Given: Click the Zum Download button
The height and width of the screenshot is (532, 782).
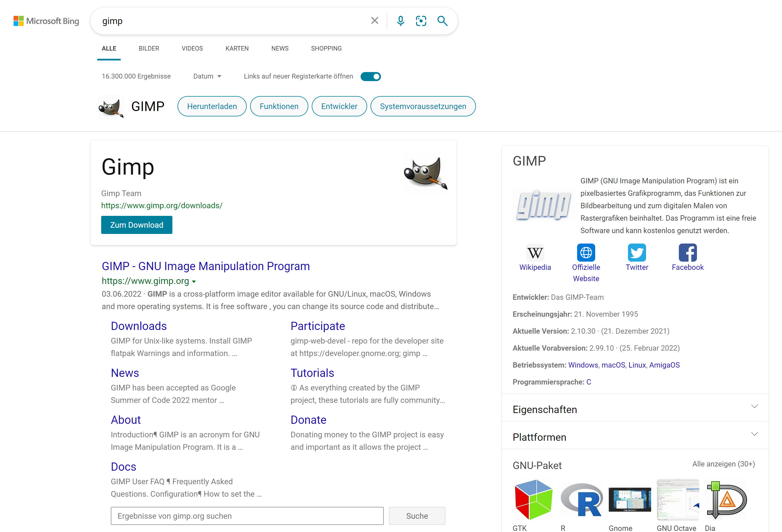Looking at the screenshot, I should (137, 225).
